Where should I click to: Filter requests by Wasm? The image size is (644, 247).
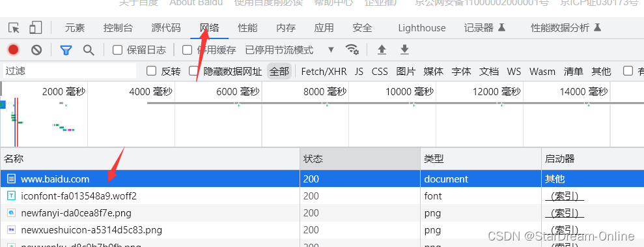point(542,71)
